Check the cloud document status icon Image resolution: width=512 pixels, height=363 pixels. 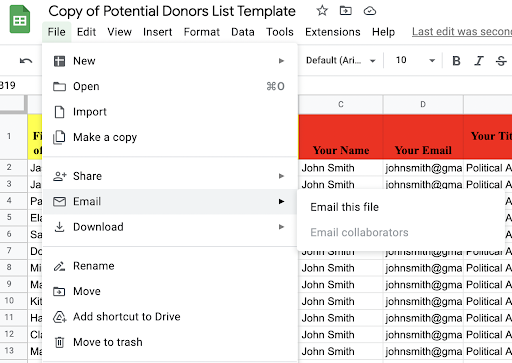370,11
